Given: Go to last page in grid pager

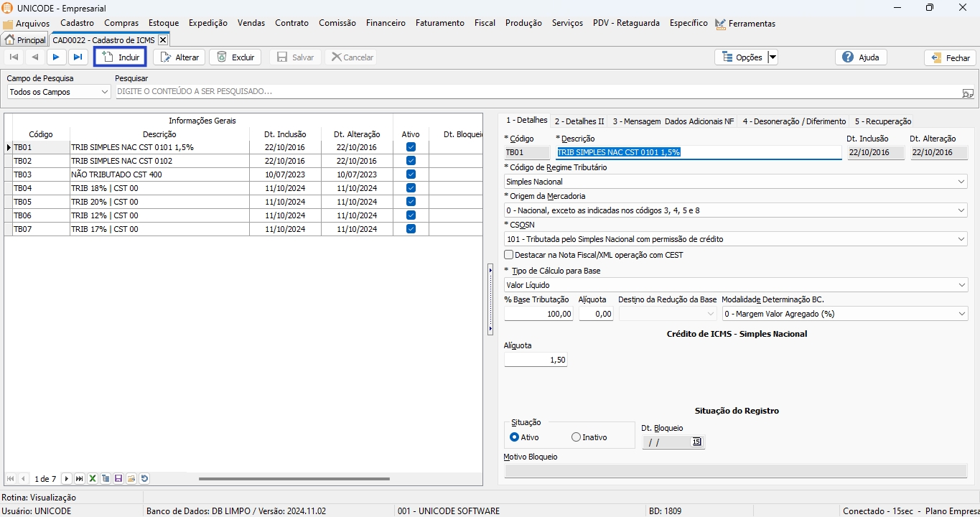Looking at the screenshot, I should tap(79, 479).
